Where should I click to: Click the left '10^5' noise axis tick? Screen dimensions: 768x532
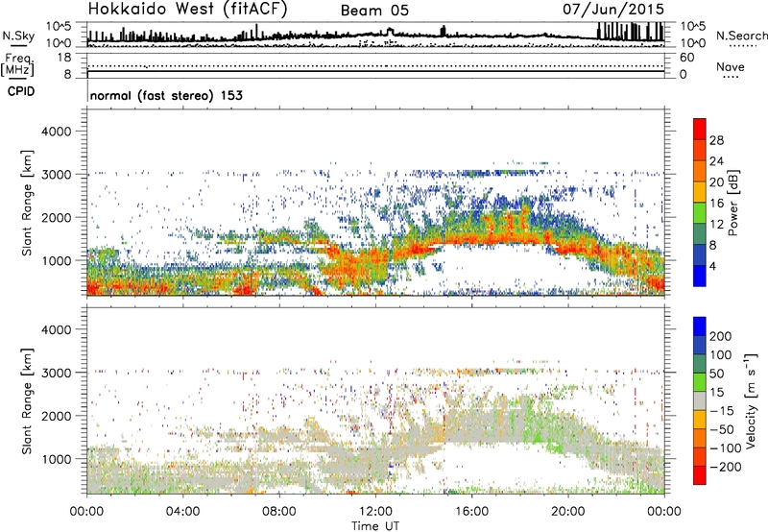tap(59, 26)
